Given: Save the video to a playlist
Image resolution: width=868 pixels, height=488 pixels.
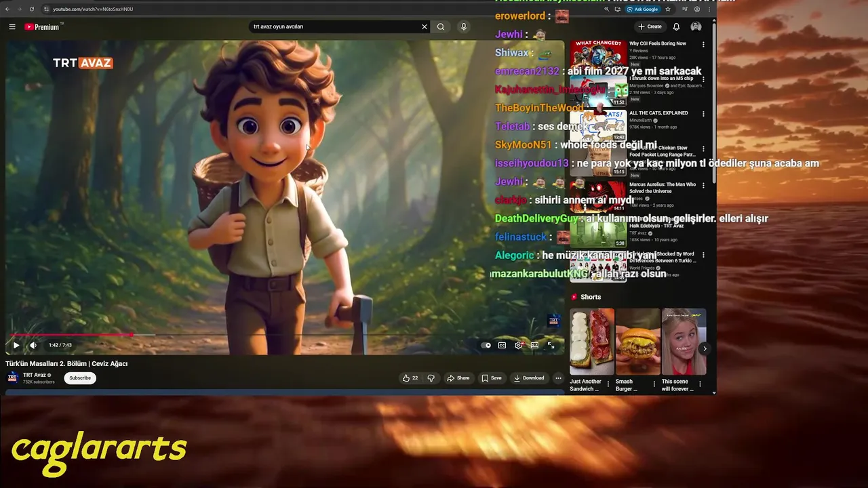Looking at the screenshot, I should [492, 378].
